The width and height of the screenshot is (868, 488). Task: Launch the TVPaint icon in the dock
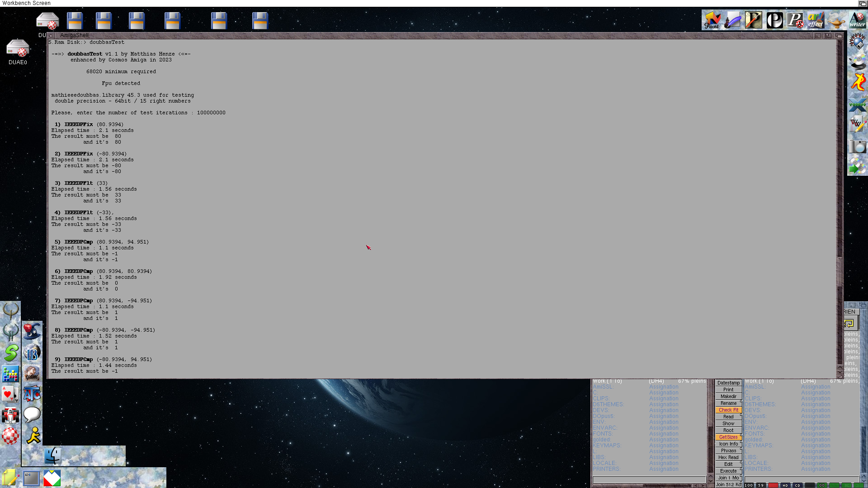click(x=712, y=20)
